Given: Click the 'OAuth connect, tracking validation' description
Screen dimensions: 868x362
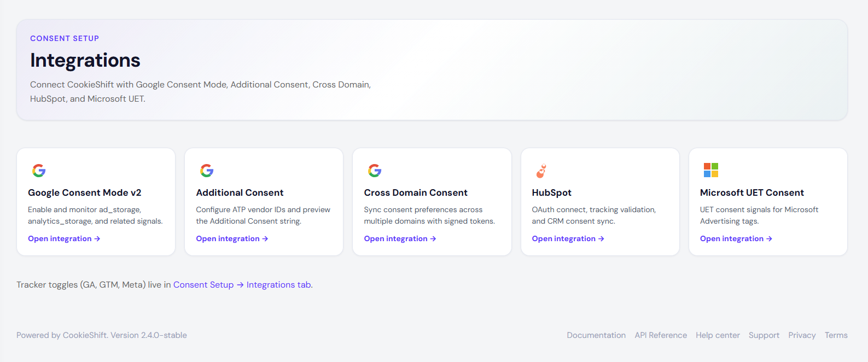Looking at the screenshot, I should coord(594,215).
